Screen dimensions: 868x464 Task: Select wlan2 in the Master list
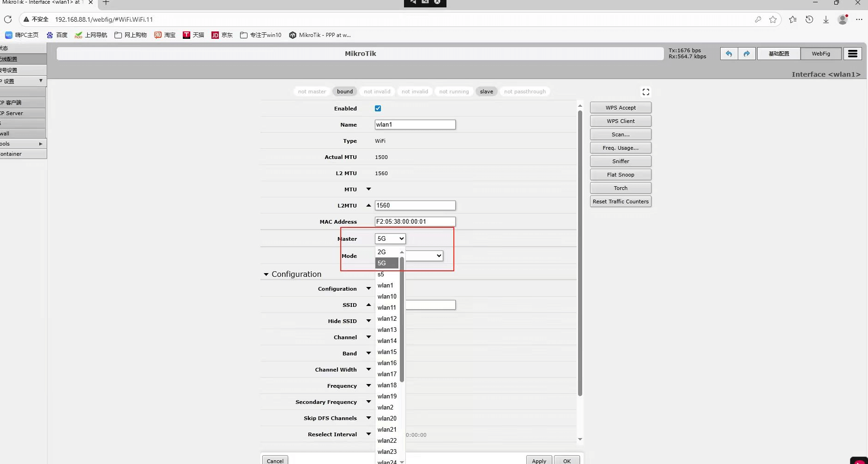(x=387, y=407)
